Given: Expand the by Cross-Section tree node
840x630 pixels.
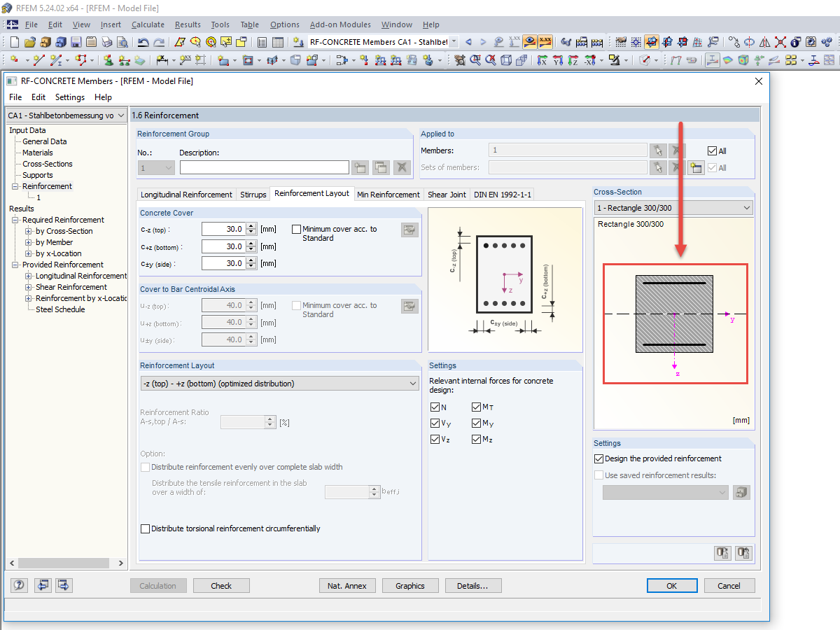Looking at the screenshot, I should [29, 231].
